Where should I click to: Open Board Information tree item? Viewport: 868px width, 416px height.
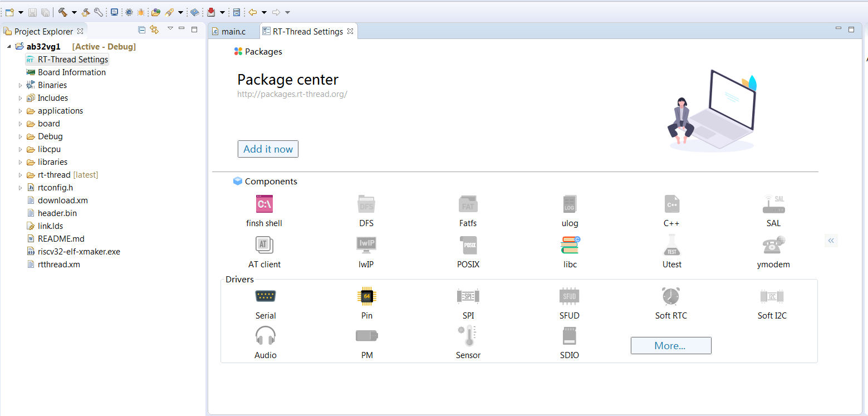66,72
